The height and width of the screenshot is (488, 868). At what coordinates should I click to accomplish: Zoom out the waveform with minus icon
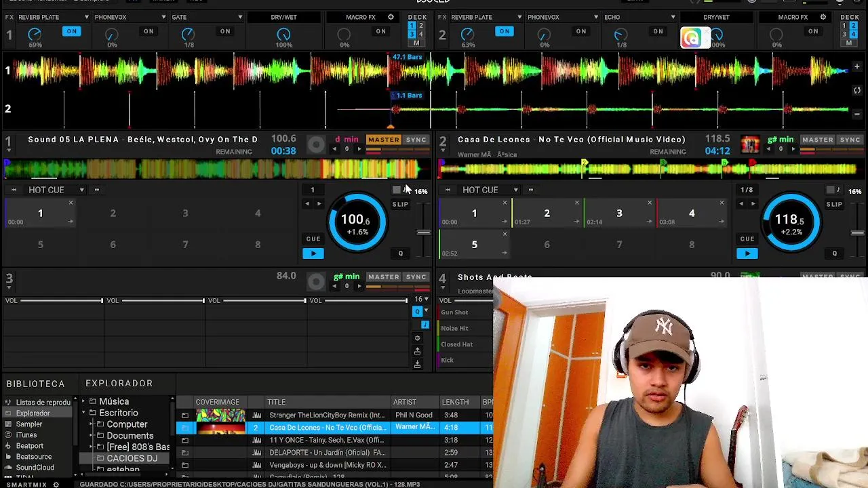point(857,115)
